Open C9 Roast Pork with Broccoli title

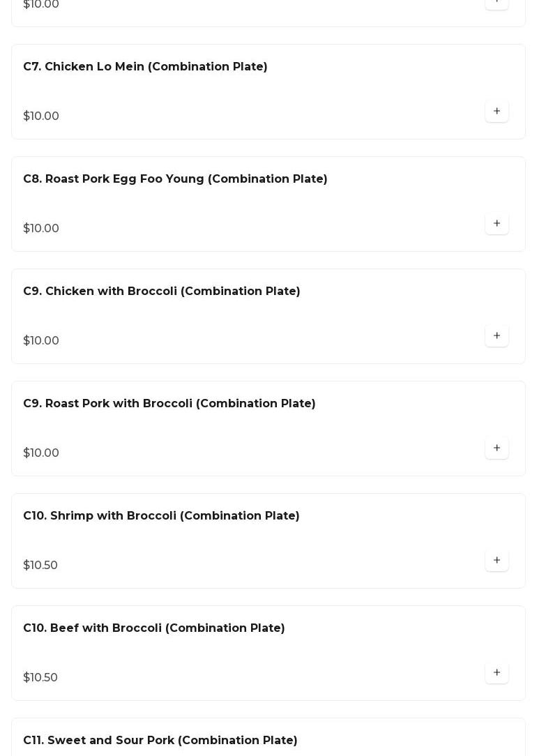pyautogui.click(x=169, y=404)
